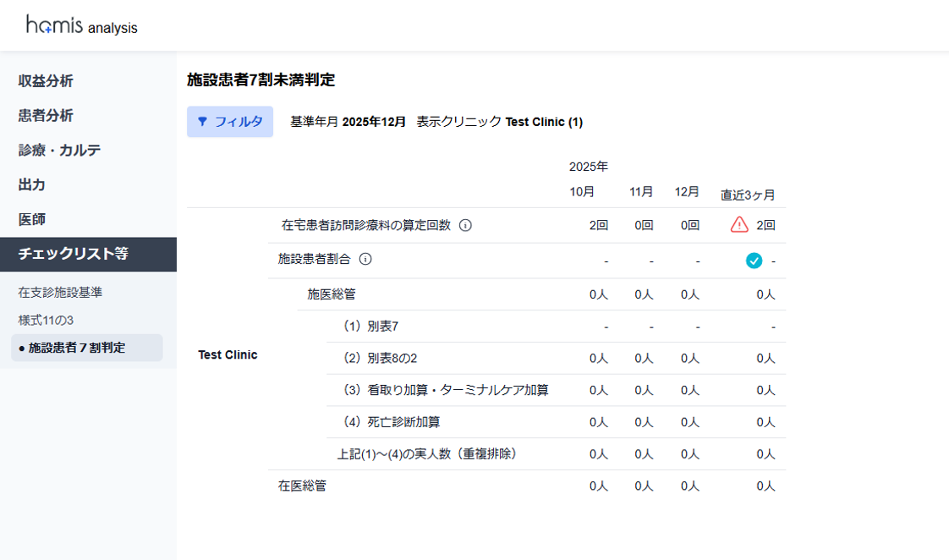Image resolution: width=949 pixels, height=560 pixels.
Task: Click the funnel icon in フィルタ button
Action: [x=202, y=122]
